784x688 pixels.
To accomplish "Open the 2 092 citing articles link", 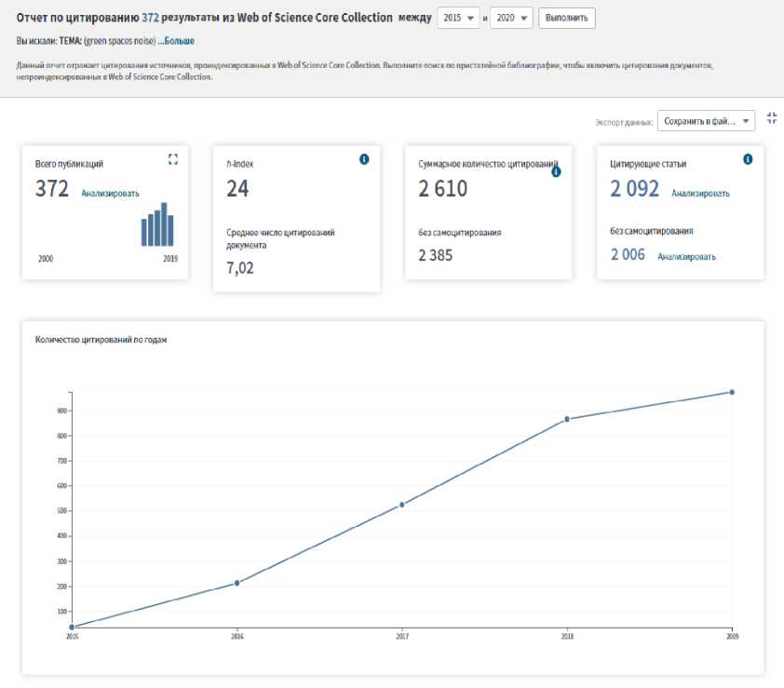I will click(x=634, y=189).
